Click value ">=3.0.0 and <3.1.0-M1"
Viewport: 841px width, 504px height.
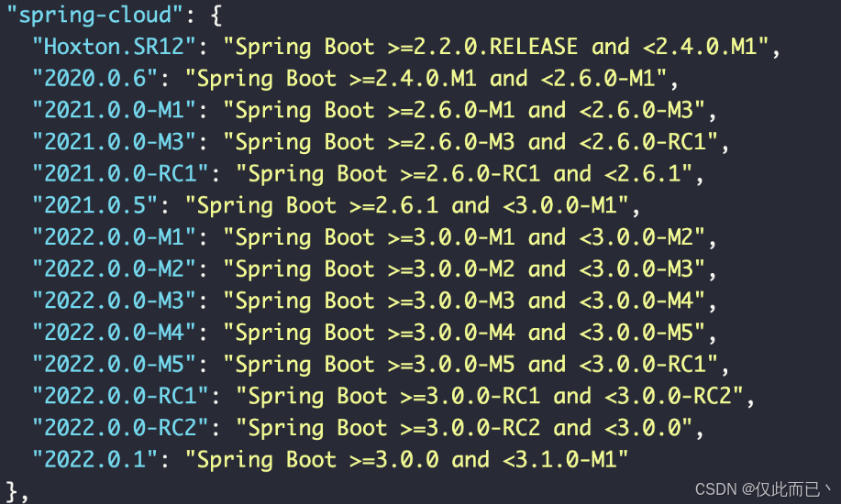tap(483, 459)
